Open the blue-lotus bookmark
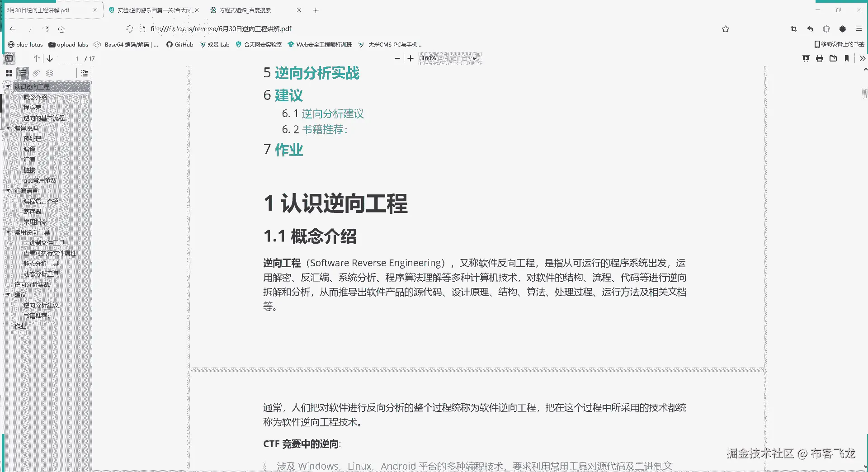The width and height of the screenshot is (868, 472). (x=26, y=44)
